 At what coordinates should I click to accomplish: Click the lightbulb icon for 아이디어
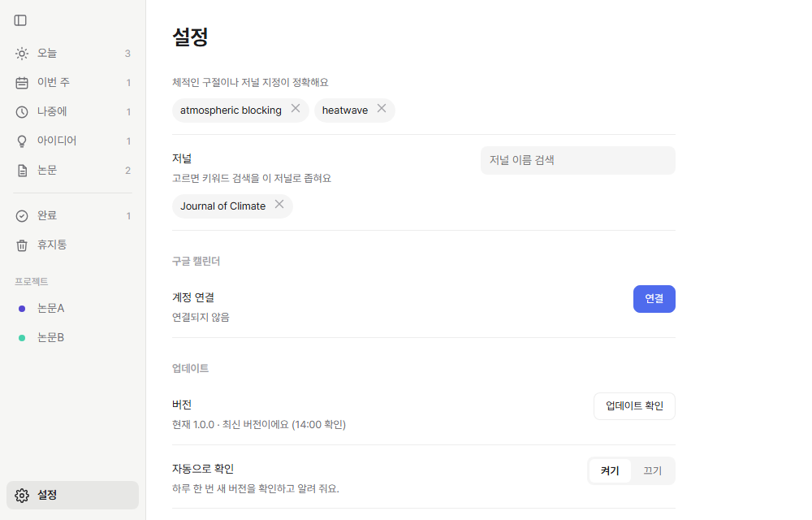point(22,141)
